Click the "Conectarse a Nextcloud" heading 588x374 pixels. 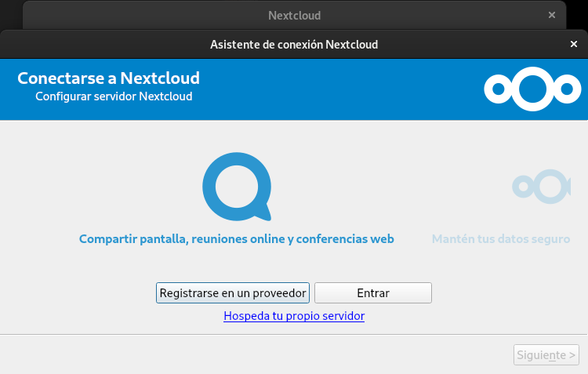[x=109, y=78]
